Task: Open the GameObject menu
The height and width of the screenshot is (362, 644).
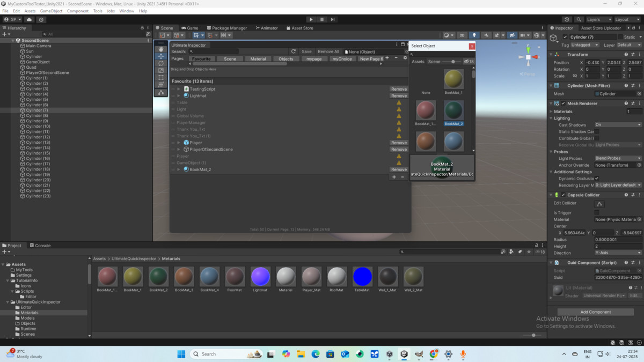Action: (52, 11)
